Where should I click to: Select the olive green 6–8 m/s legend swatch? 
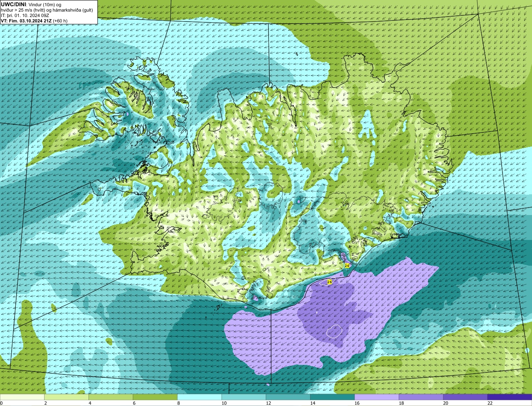[x=155, y=397]
